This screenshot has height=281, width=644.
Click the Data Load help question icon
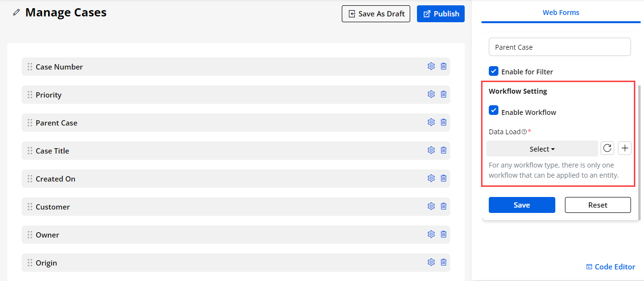pyautogui.click(x=524, y=132)
